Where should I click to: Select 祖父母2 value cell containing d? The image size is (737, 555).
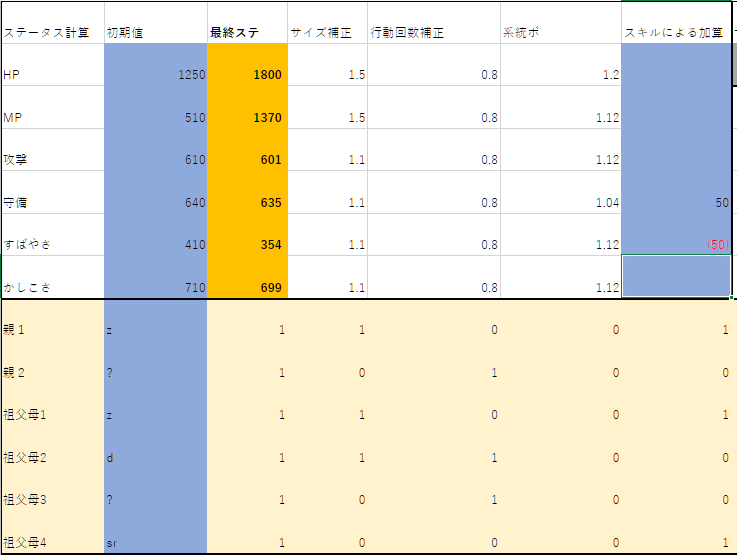click(x=156, y=448)
